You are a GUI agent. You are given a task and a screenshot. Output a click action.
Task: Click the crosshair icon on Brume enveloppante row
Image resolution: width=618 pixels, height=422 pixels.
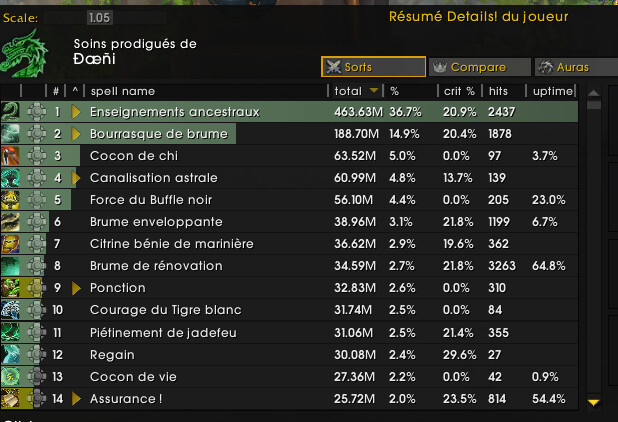37,222
